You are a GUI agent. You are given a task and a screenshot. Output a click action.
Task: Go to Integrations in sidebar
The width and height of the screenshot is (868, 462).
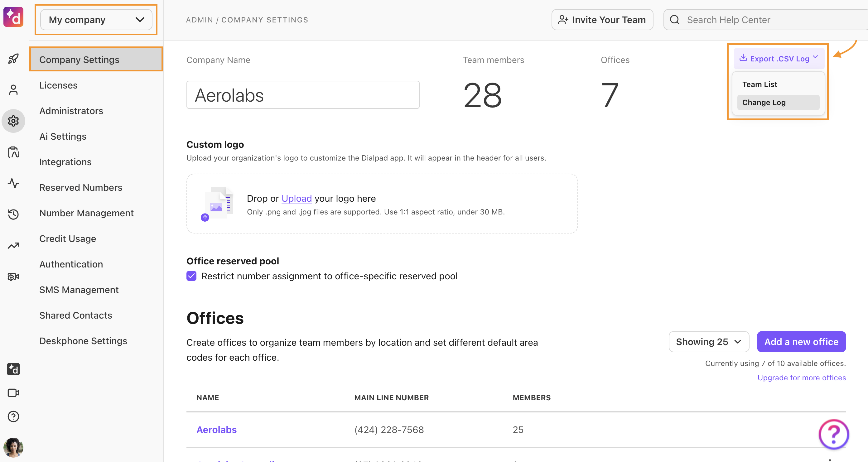click(x=65, y=162)
